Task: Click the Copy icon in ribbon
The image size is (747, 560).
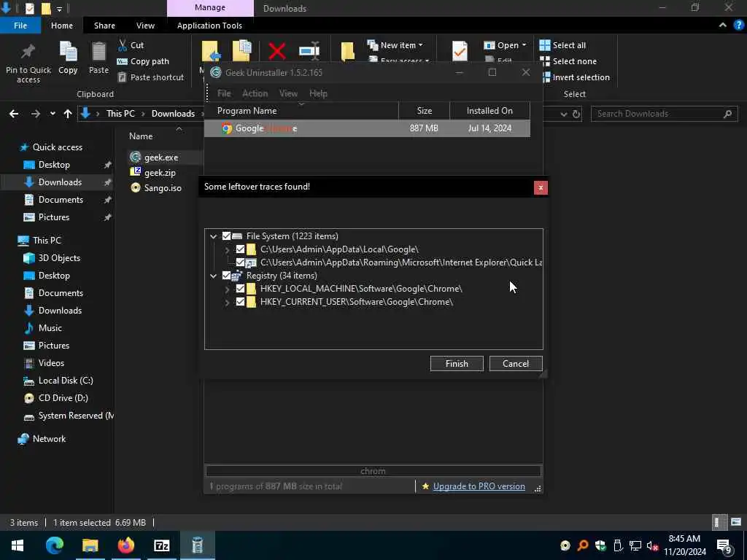Action: coord(68,52)
